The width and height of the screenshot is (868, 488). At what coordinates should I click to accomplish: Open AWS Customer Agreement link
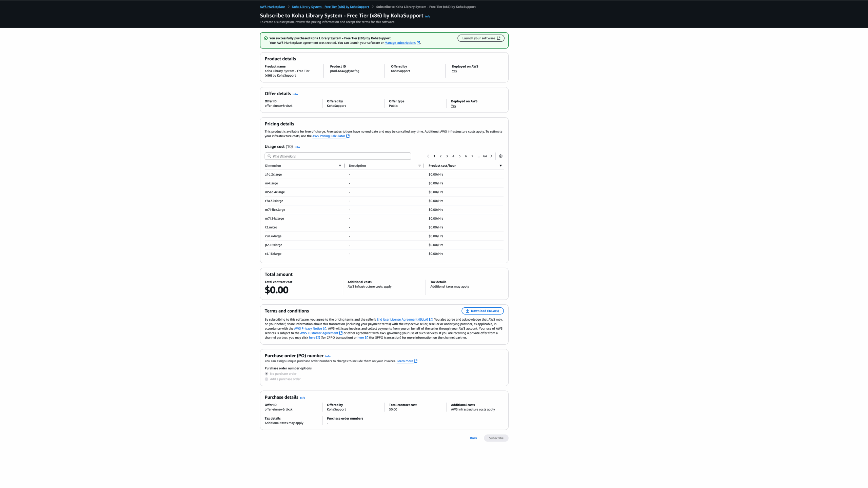tap(321, 333)
